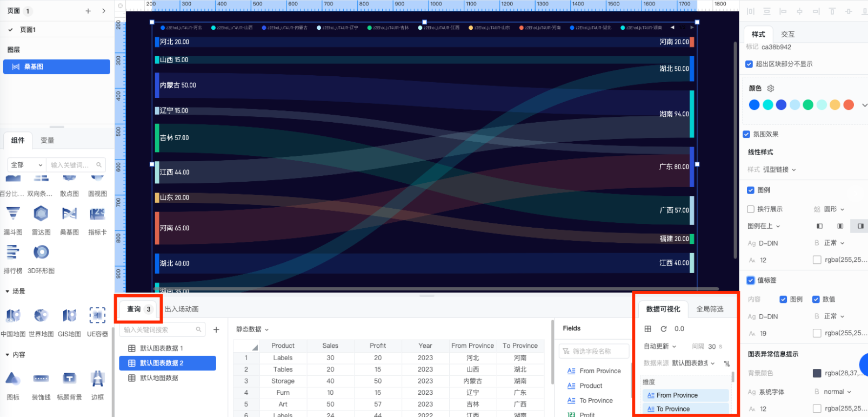Select the 数据可视化 tab

click(x=663, y=309)
